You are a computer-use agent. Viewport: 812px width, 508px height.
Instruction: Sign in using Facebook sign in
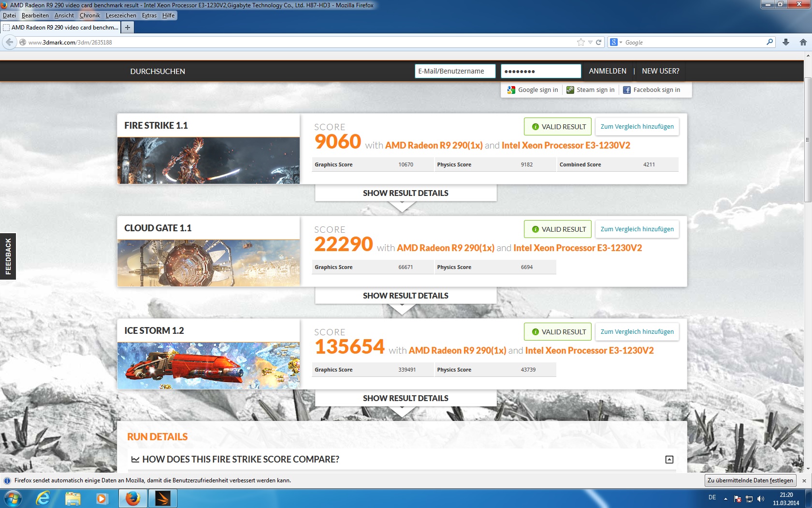(652, 90)
